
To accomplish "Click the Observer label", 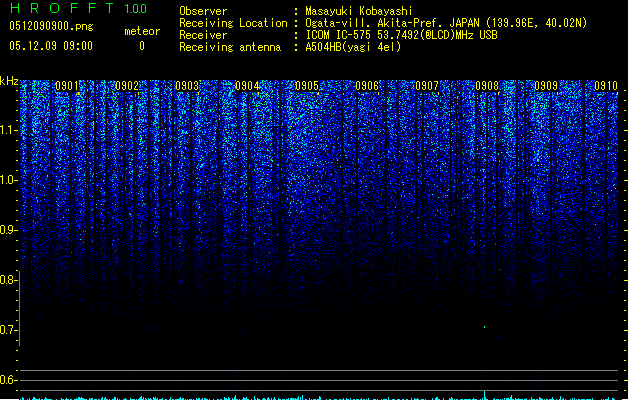I will tap(203, 11).
